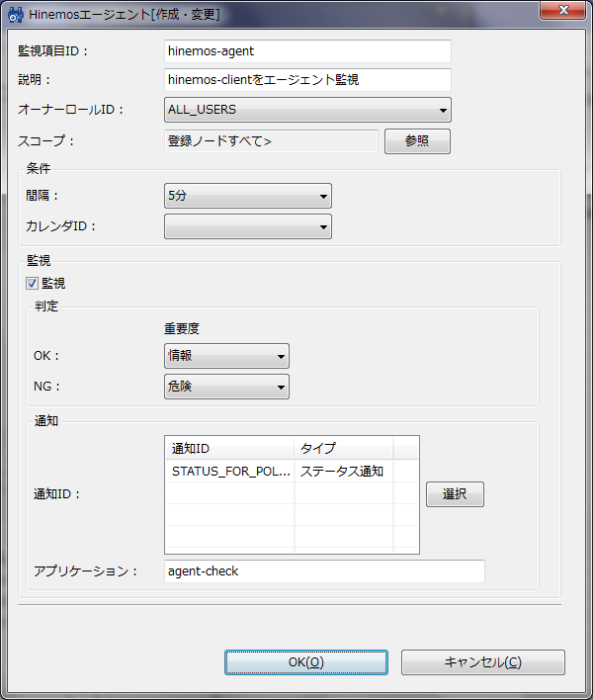This screenshot has width=593, height=700.
Task: Click the 説明 description input field
Action: [307, 80]
